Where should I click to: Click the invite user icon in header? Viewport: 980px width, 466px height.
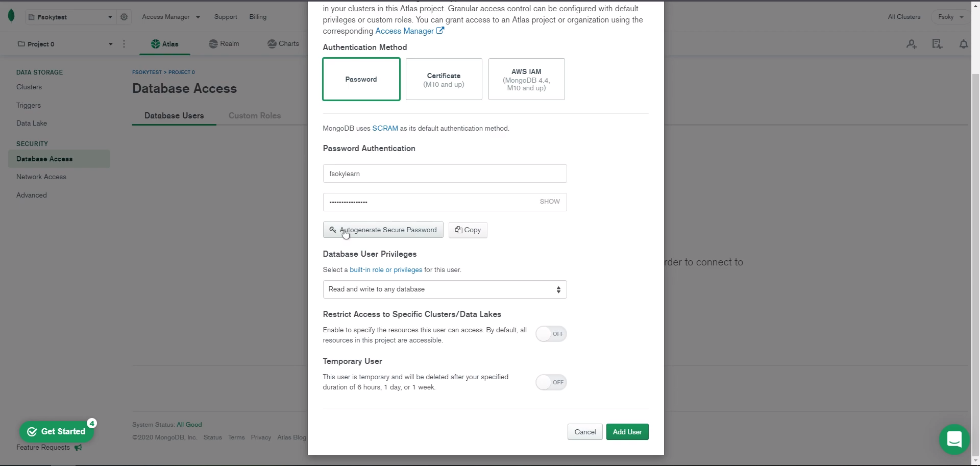click(912, 44)
